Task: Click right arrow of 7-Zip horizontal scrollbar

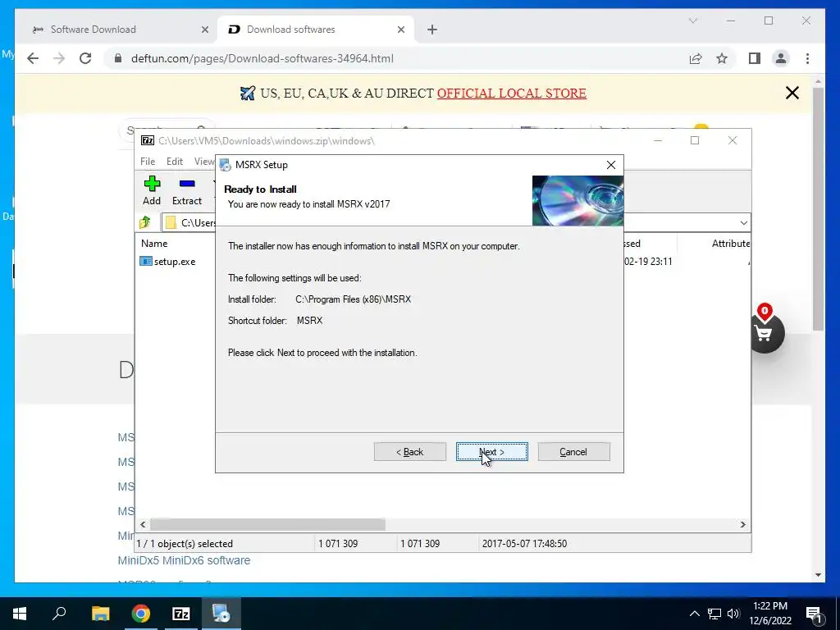Action: [x=743, y=524]
